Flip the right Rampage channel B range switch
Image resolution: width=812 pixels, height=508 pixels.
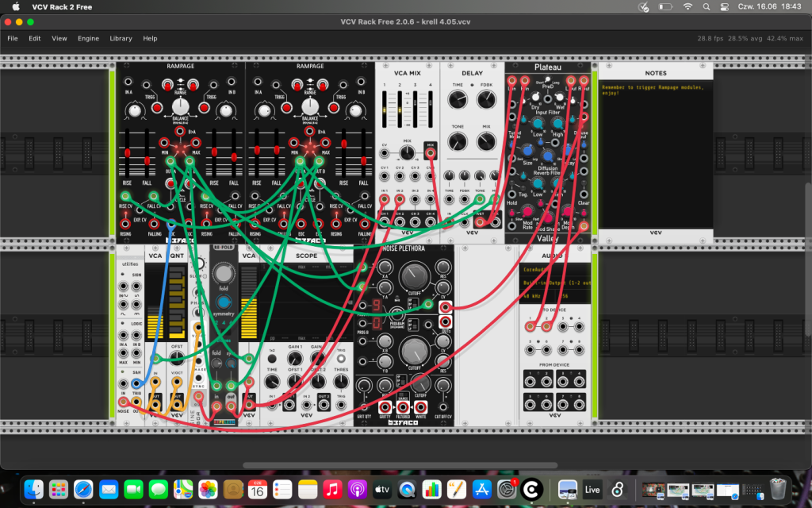(x=323, y=84)
